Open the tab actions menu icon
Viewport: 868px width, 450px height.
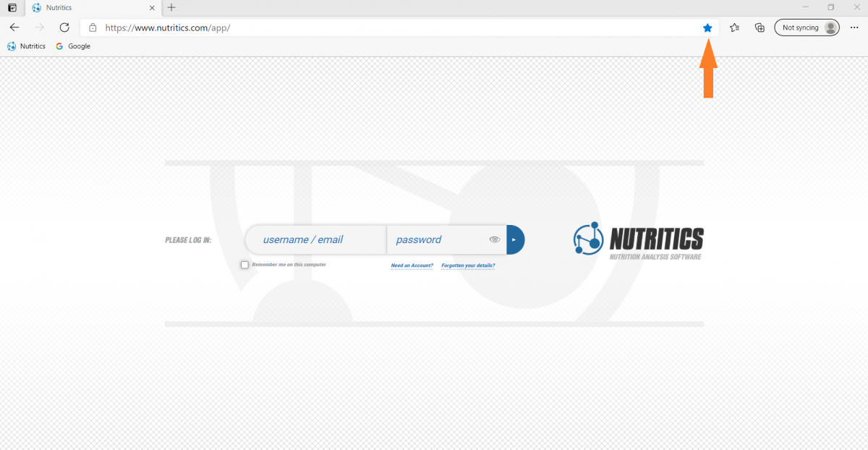(12, 8)
